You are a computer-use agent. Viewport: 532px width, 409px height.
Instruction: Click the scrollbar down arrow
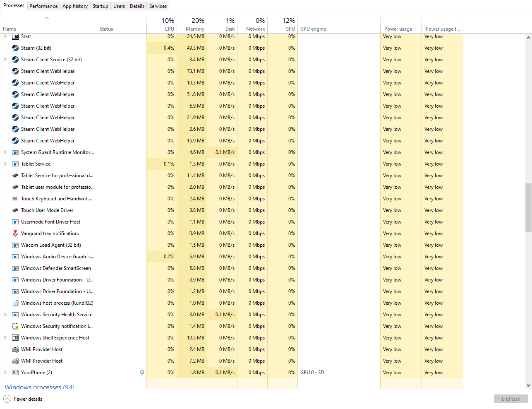pyautogui.click(x=528, y=385)
